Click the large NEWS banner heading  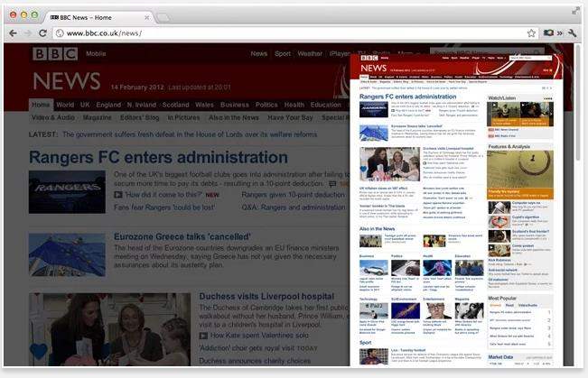click(x=67, y=81)
